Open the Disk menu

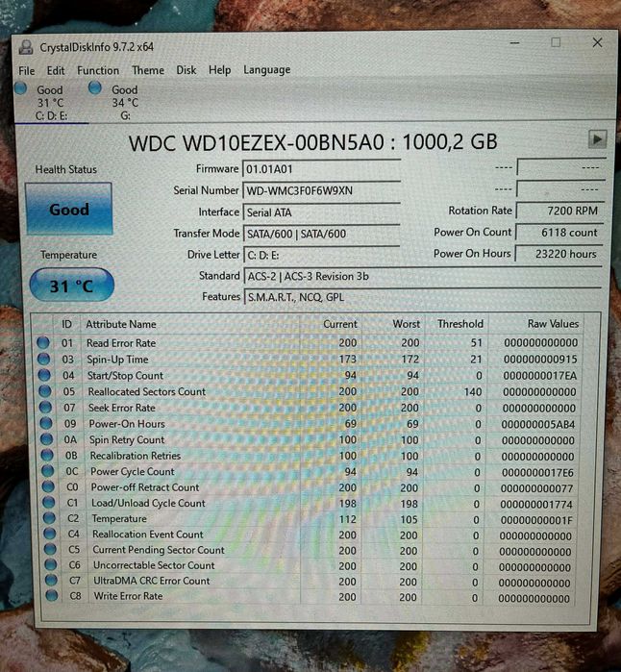186,70
